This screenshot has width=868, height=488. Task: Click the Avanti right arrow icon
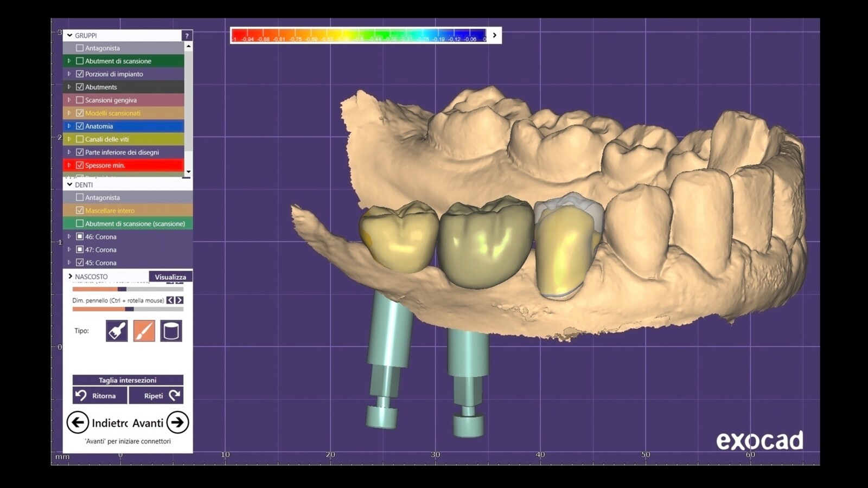[x=177, y=422]
